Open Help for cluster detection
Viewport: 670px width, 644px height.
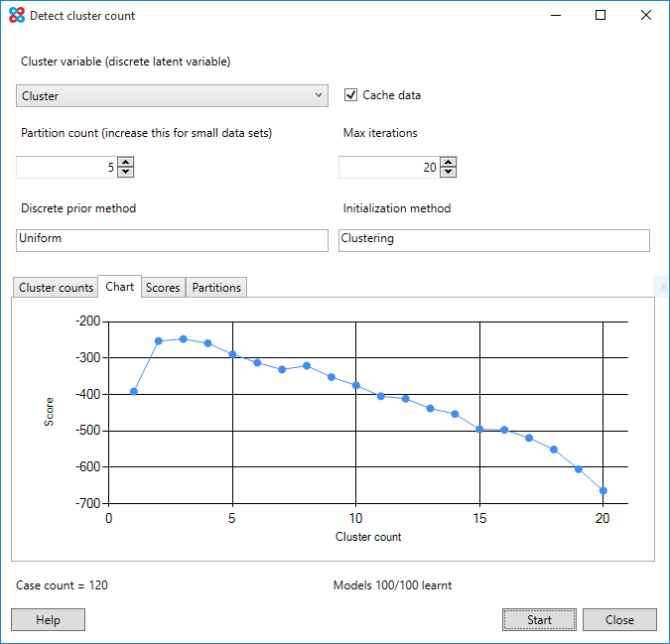48,620
